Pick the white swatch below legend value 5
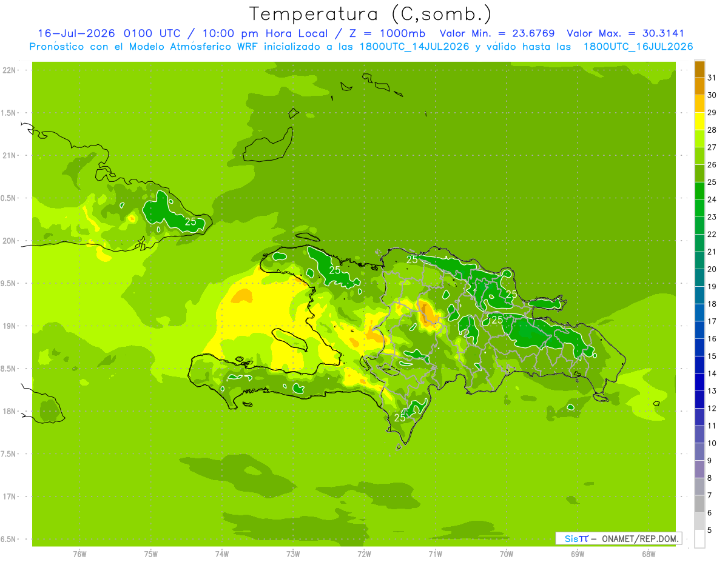728x562 pixels. click(699, 539)
